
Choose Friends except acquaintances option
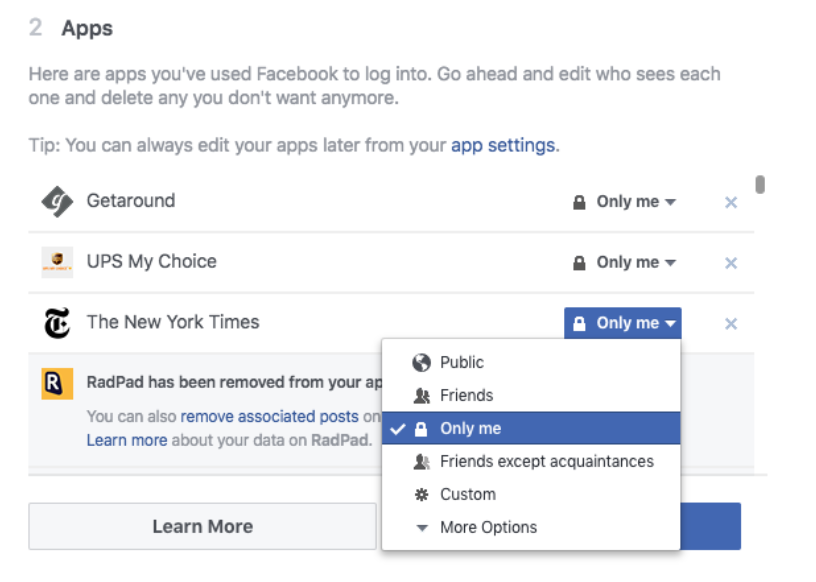(x=546, y=462)
